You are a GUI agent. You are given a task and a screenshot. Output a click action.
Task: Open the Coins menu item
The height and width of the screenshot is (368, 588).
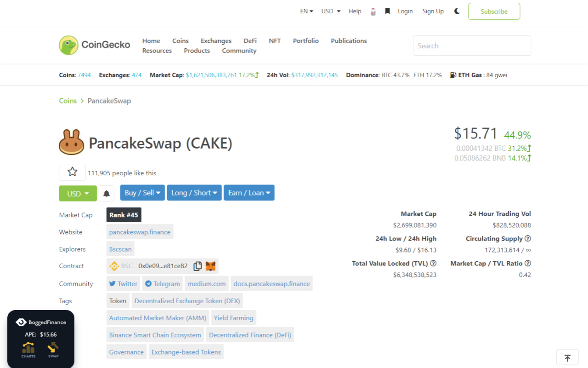pos(181,40)
